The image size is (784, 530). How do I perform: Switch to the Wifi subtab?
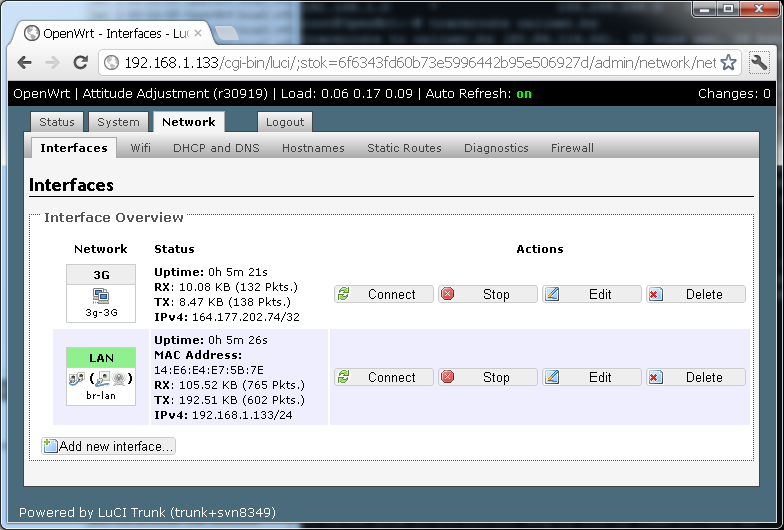(140, 148)
